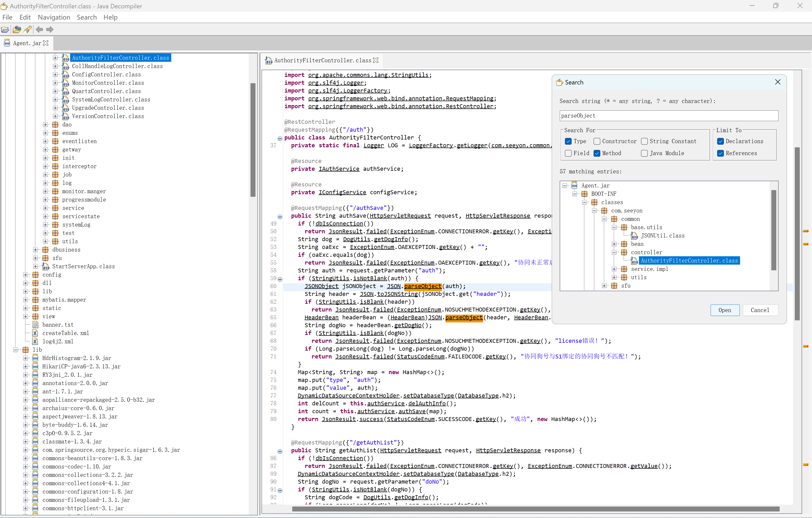Click the Forward navigation arrow

point(50,30)
